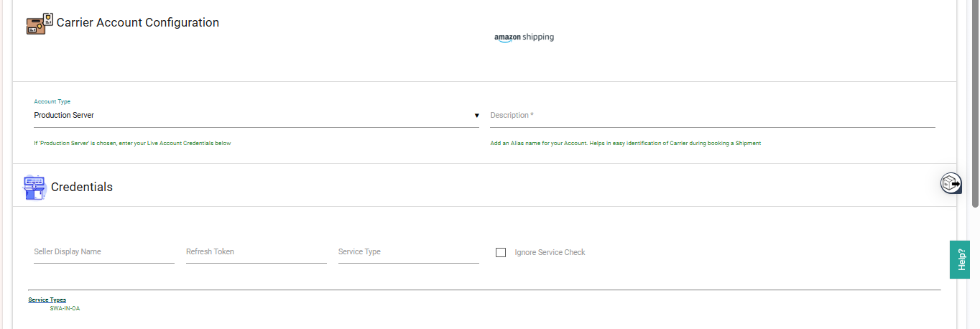
Task: Open the floating package box widget icon
Action: (x=951, y=183)
